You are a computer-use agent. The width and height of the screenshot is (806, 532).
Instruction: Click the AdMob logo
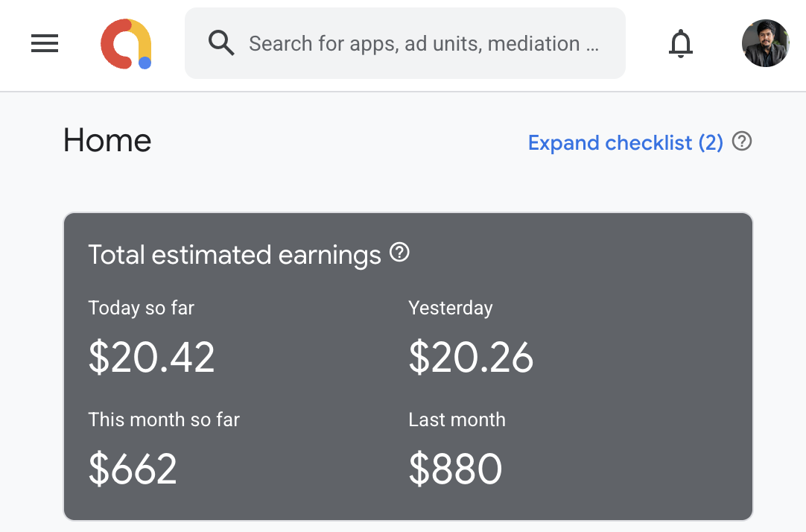click(x=126, y=43)
